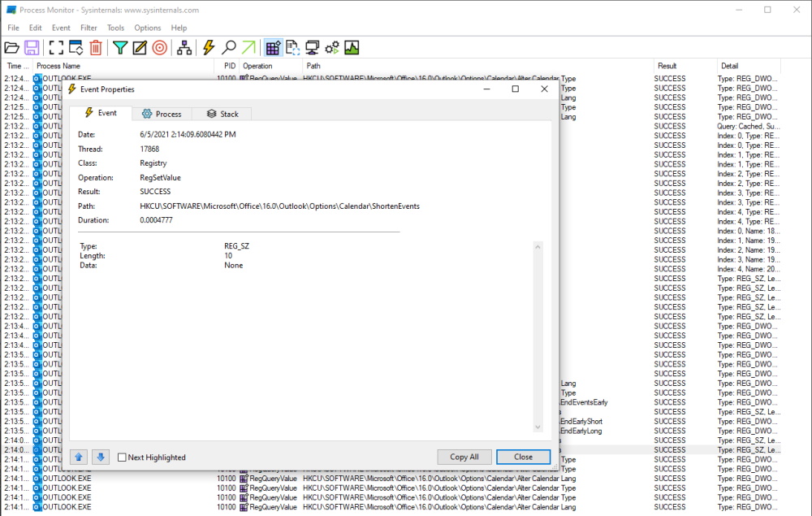Click the Registry class value
Image resolution: width=812 pixels, height=516 pixels.
click(x=153, y=163)
